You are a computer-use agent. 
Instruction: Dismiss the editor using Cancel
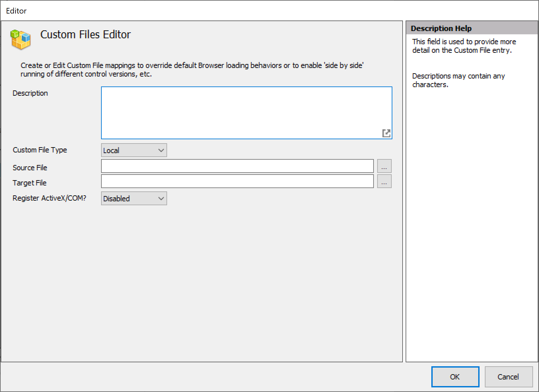point(508,377)
